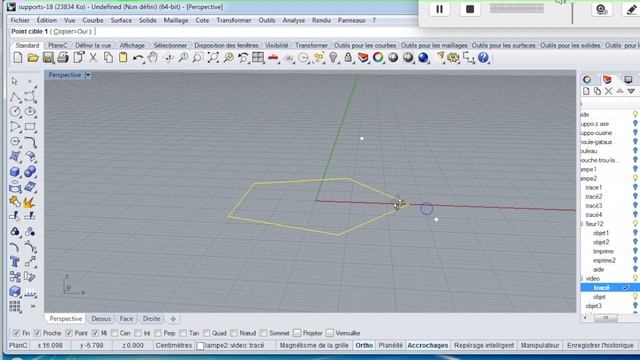
Task: Switch to the Dessus viewport tab
Action: [101, 319]
